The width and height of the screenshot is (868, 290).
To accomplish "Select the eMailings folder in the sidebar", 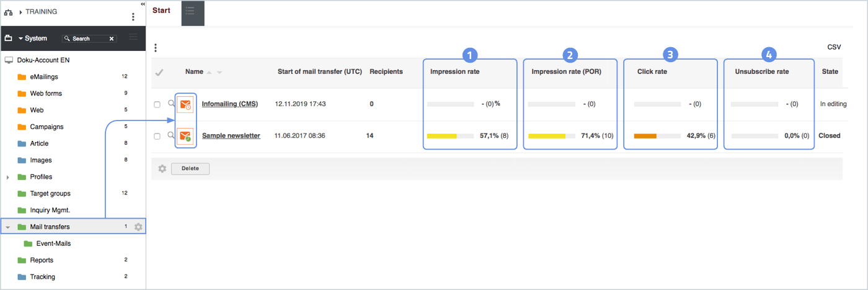I will point(43,76).
